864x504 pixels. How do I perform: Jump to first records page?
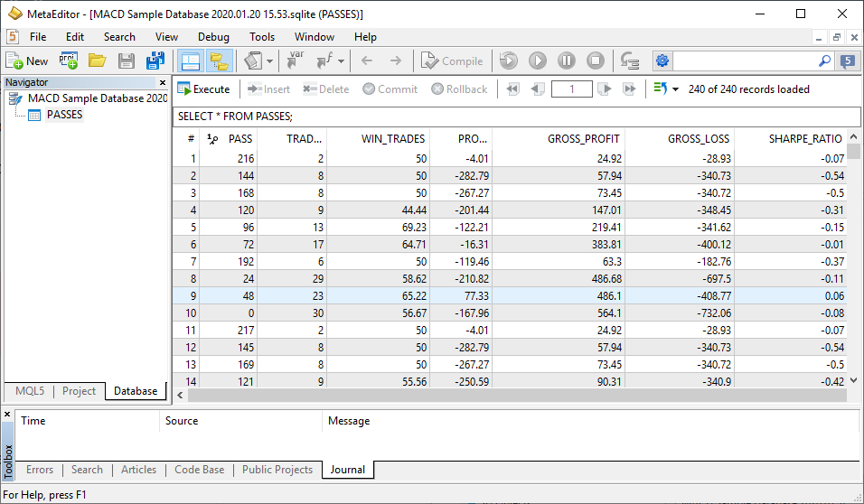pos(513,89)
